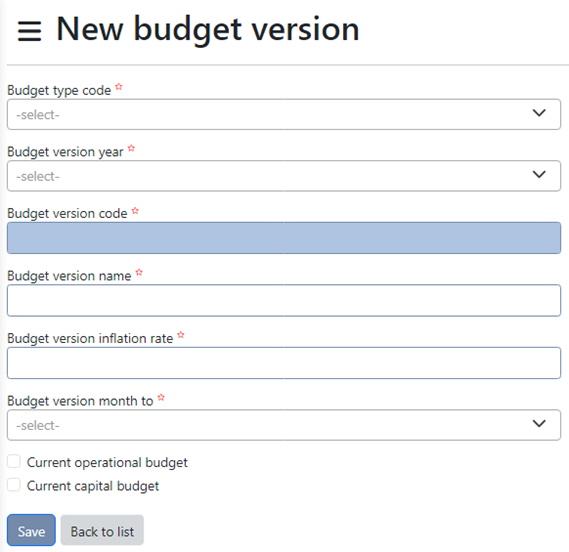569x552 pixels.
Task: Click the Budget version inflation rate label
Action: tap(90, 338)
